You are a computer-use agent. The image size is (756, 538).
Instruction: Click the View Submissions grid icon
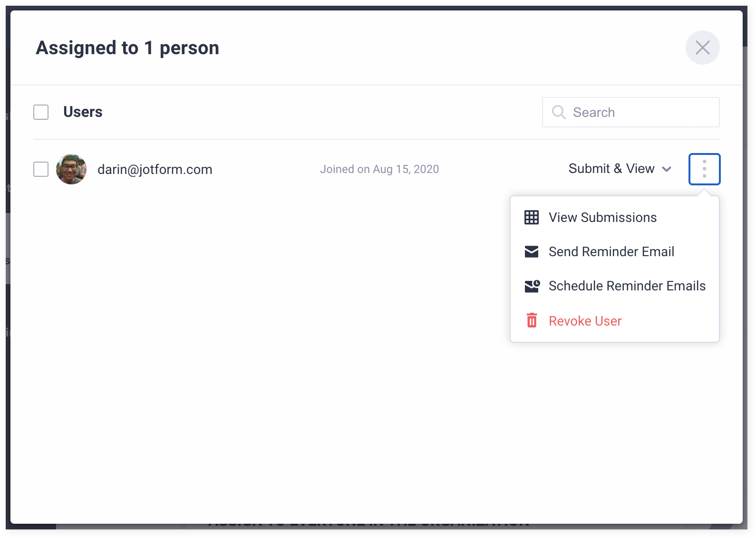pos(532,217)
